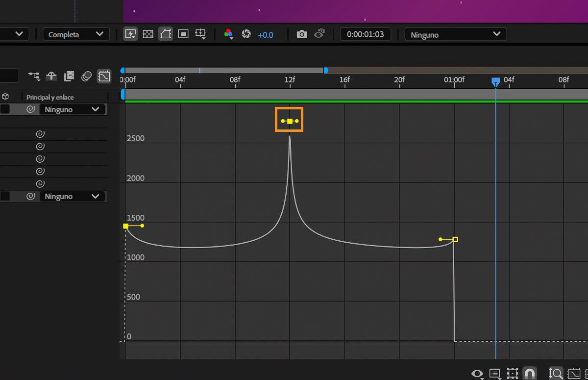Click the +0.0 exposure value
588x380 pixels.
266,35
